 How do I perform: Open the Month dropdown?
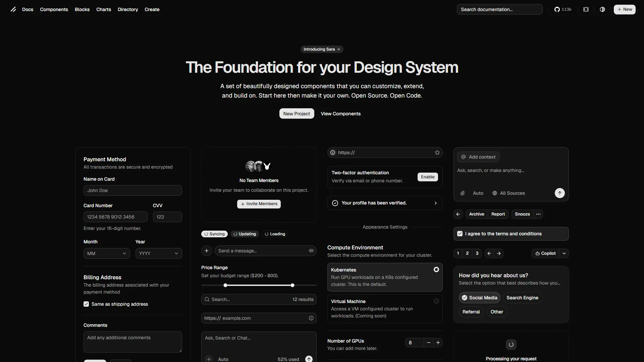tap(106, 253)
